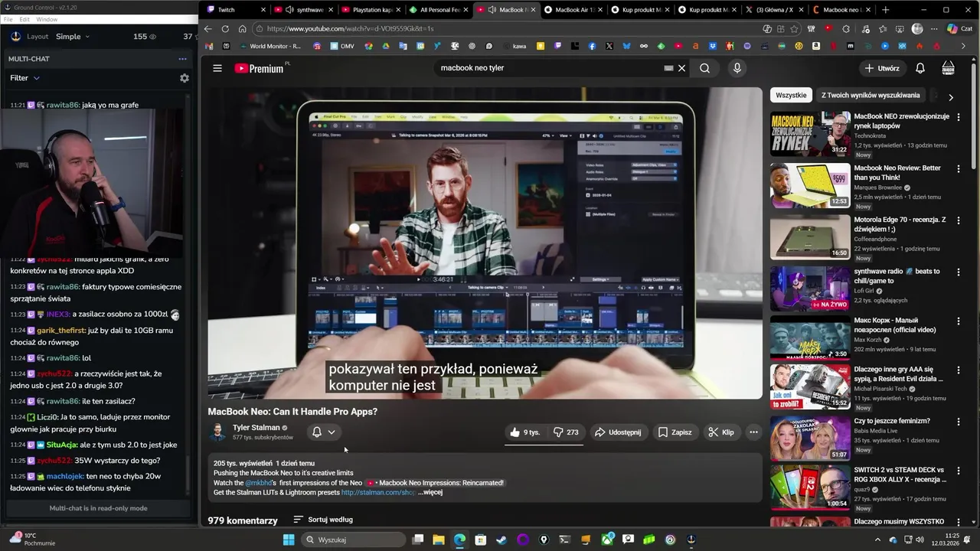980x551 pixels.
Task: Open Tyler Stalman notification bell dropdown
Action: [324, 432]
